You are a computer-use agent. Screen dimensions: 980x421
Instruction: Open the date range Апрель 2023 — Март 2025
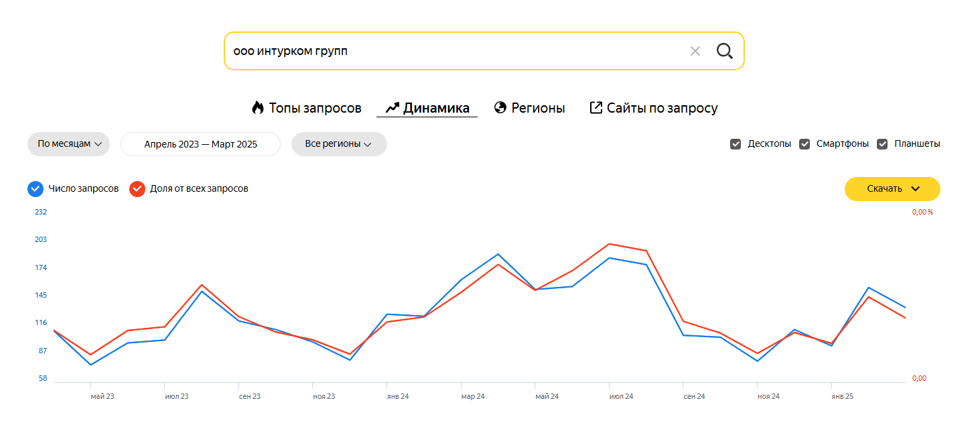(200, 144)
